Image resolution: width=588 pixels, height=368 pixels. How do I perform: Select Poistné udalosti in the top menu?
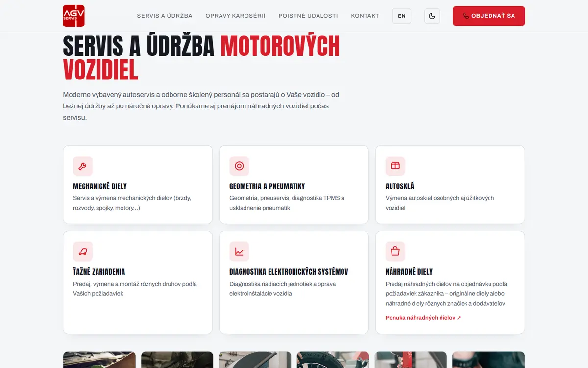(x=308, y=16)
